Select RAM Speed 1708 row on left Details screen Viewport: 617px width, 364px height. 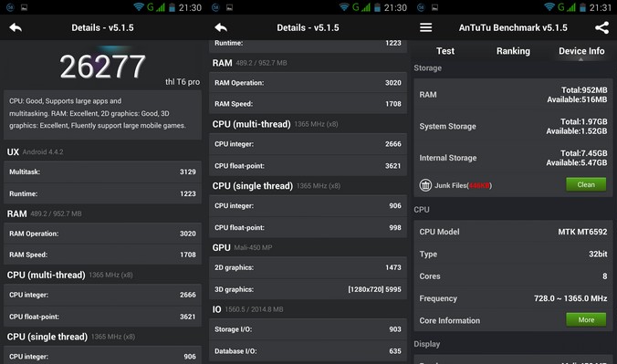pos(103,255)
